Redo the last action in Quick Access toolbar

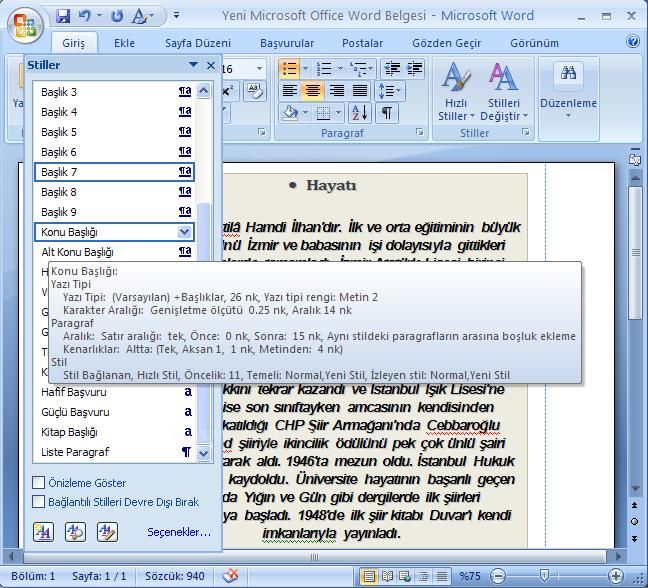(x=117, y=16)
